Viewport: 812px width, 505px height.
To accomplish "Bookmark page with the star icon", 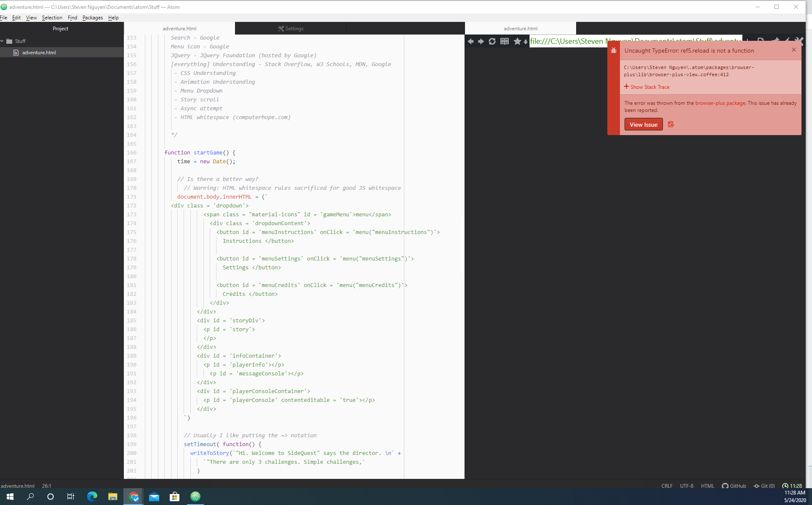I will 517,41.
